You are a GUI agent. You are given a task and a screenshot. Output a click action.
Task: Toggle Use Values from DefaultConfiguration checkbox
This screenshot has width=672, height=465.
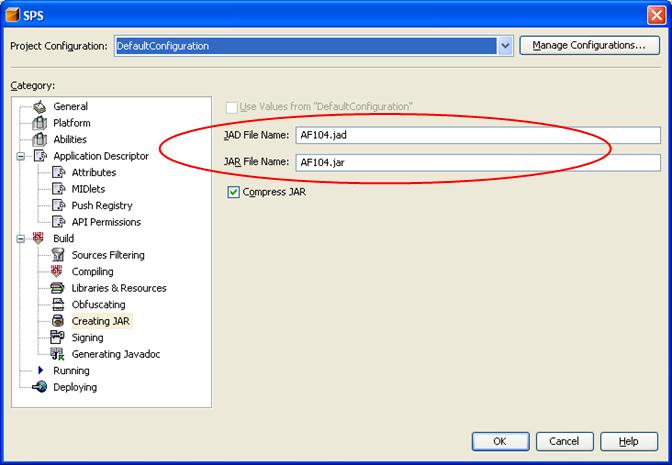coord(234,107)
